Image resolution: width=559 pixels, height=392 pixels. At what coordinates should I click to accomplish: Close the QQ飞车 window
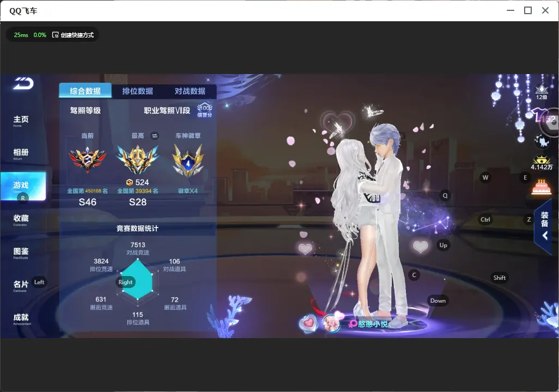click(545, 10)
